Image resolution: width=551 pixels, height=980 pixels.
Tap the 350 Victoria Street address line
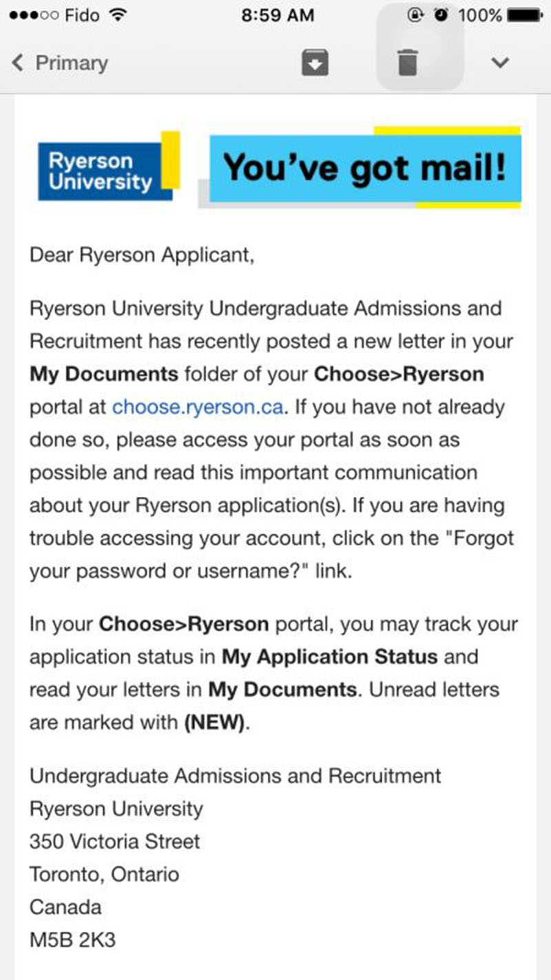[114, 841]
